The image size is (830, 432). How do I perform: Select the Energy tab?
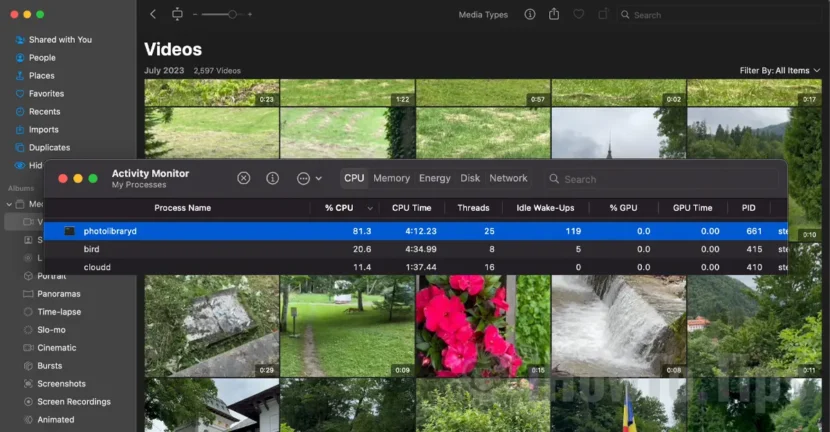[434, 178]
